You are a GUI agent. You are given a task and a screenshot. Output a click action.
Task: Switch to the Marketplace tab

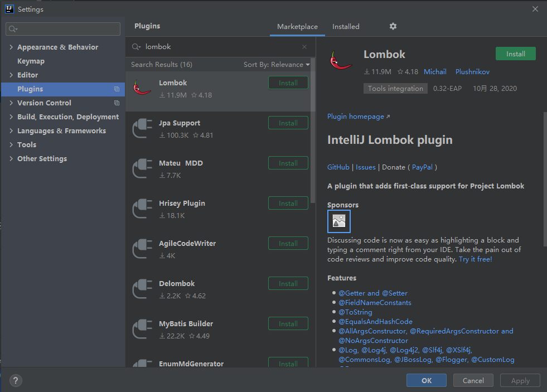(x=297, y=27)
